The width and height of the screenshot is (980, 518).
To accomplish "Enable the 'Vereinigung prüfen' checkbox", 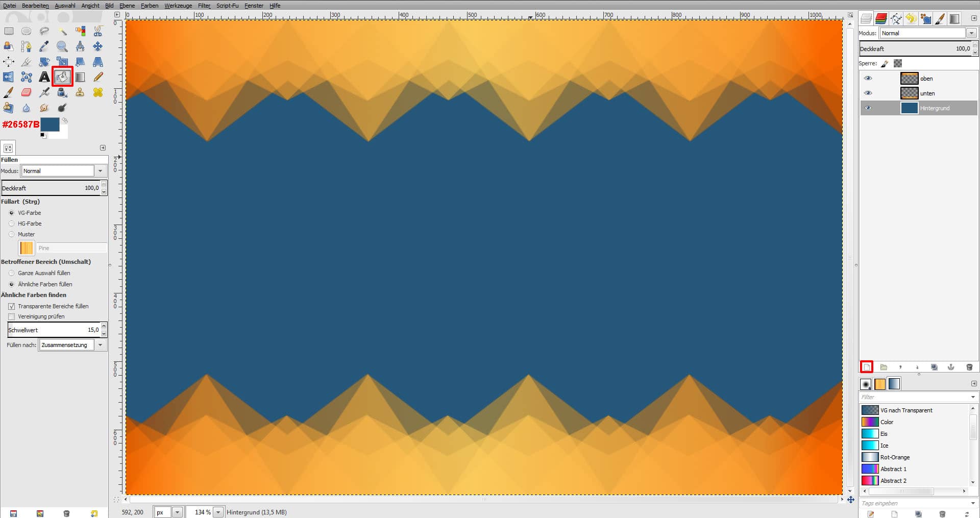I will tap(12, 317).
